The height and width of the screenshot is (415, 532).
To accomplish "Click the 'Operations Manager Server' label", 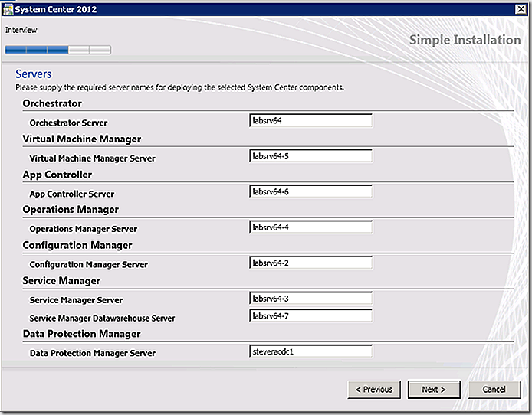I will (x=84, y=229).
